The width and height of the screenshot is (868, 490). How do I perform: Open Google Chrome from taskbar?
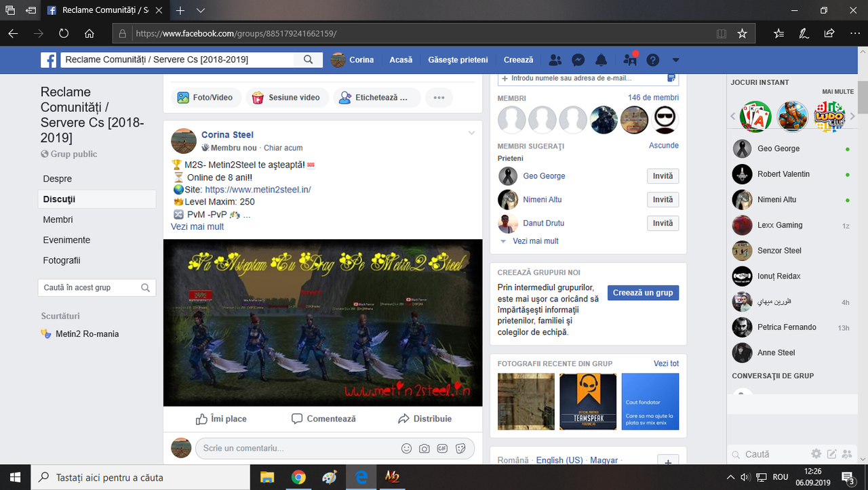pos(298,477)
